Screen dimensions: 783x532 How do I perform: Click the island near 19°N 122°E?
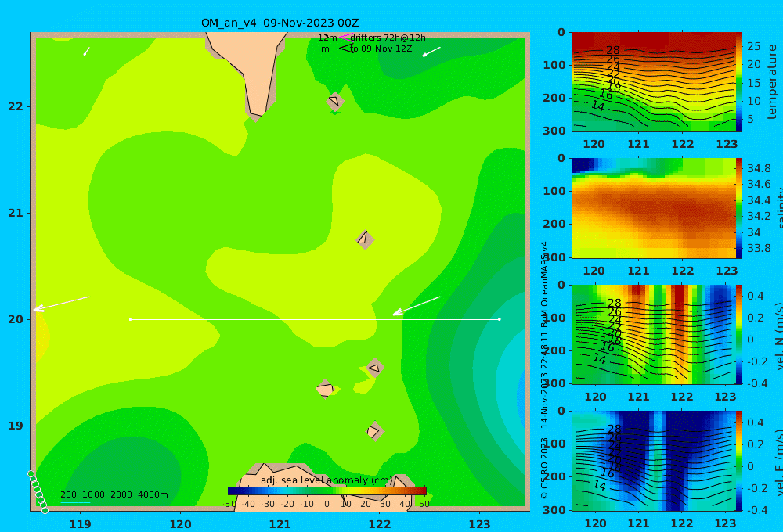[x=374, y=431]
